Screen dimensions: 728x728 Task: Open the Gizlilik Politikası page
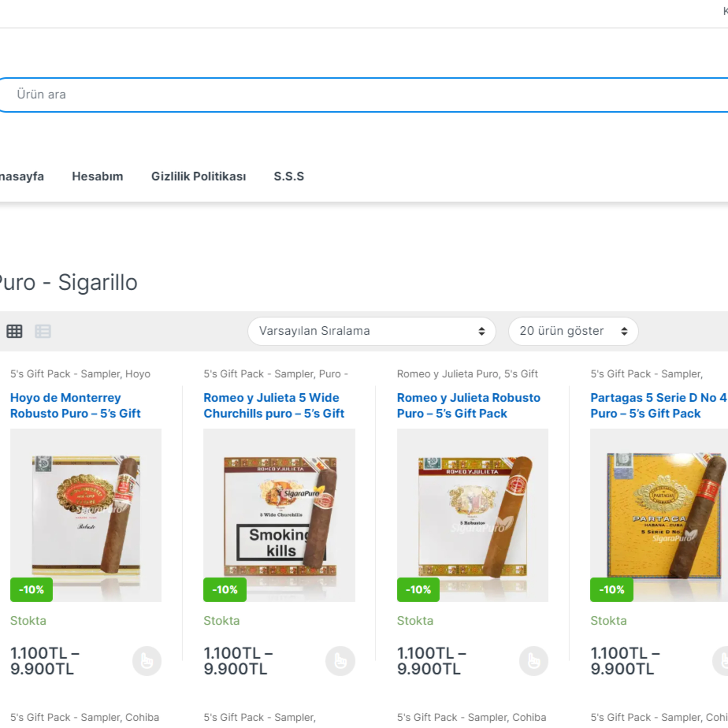click(199, 176)
